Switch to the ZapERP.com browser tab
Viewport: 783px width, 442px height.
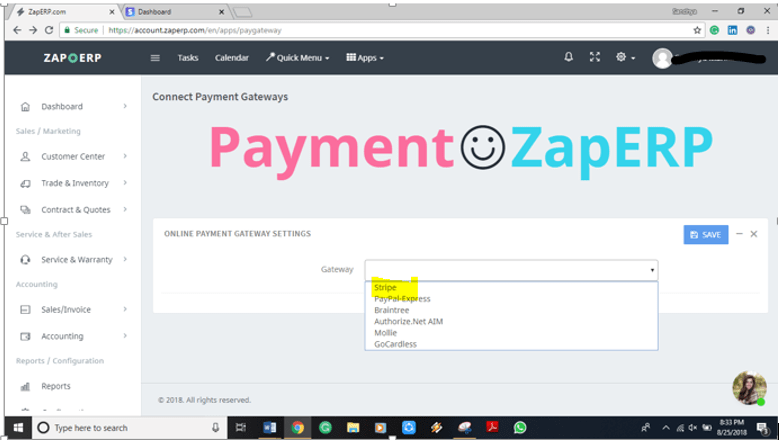(x=63, y=11)
